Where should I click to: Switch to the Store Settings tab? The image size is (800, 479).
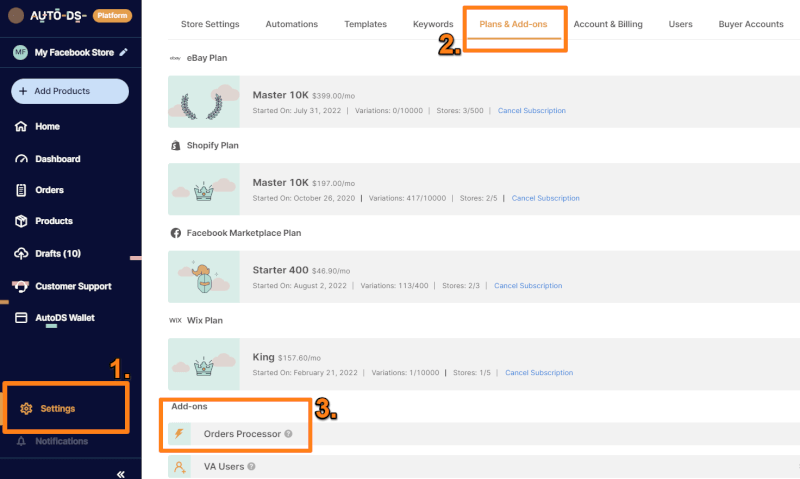(210, 24)
